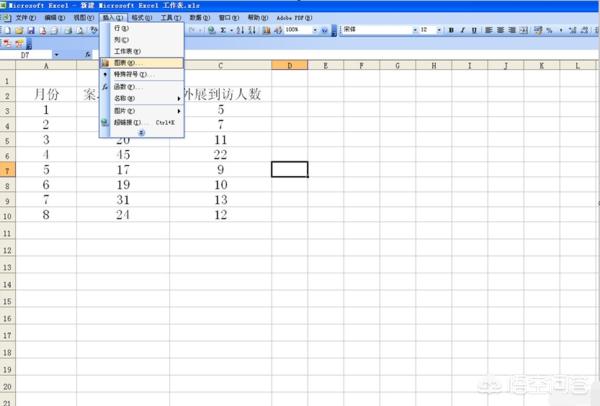Open the Chart Wizard toolbar icon

[x=266, y=30]
